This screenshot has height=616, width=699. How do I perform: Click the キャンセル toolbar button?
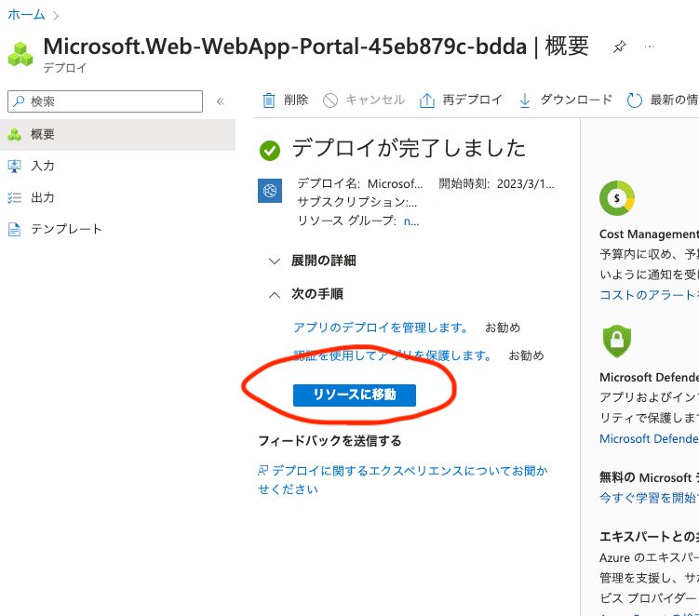pyautogui.click(x=364, y=100)
